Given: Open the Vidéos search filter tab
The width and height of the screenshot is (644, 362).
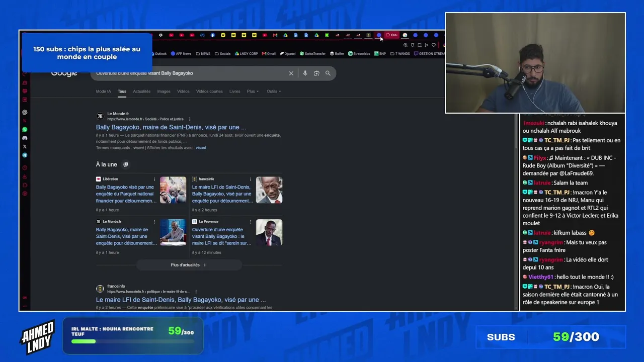Looking at the screenshot, I should (x=183, y=92).
